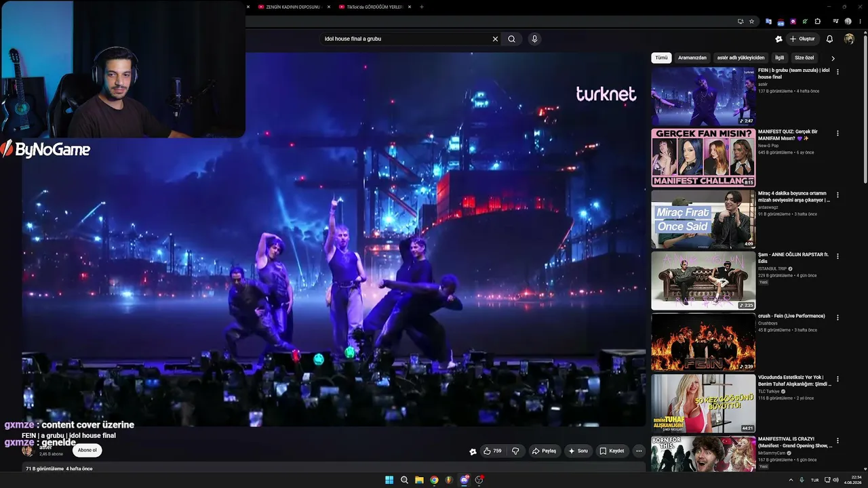Close the ZENGİN KADININ DEPOSUNU tab
This screenshot has width=868, height=488.
[328, 7]
